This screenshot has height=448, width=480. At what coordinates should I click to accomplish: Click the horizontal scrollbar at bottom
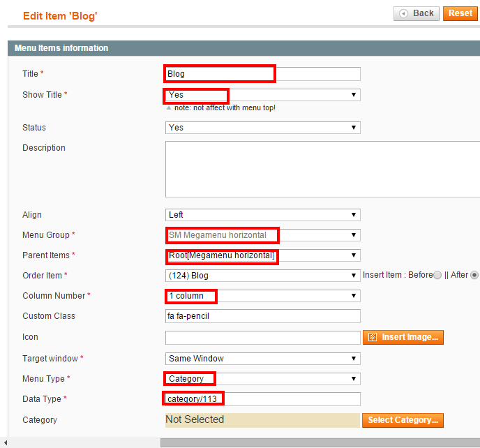tap(320, 443)
